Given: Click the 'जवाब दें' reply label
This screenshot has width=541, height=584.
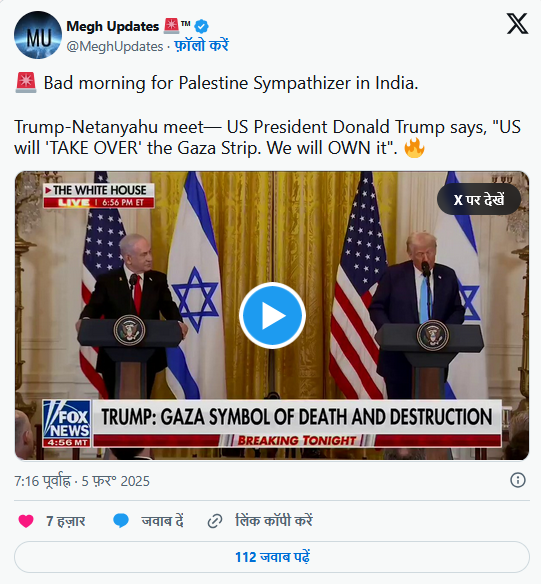Looking at the screenshot, I should click(162, 521).
